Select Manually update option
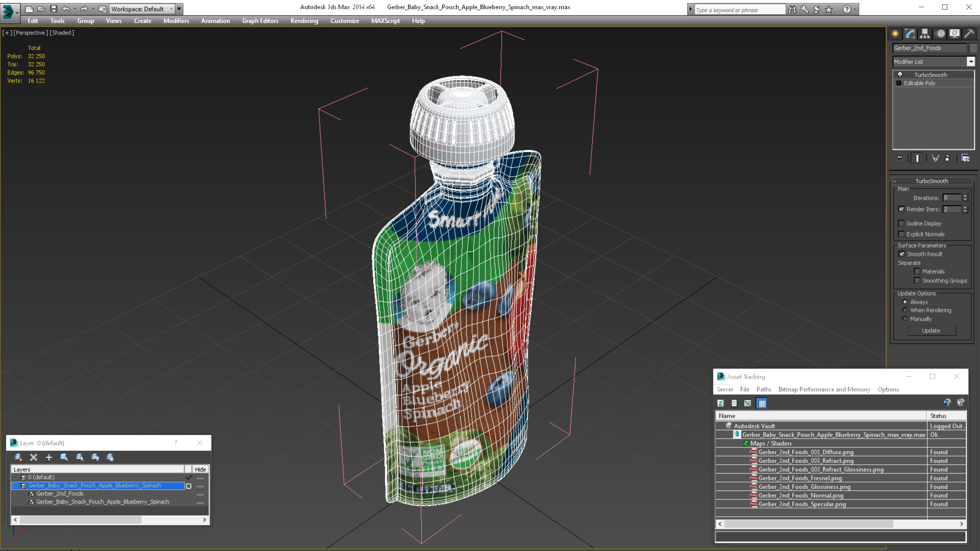The width and height of the screenshot is (980, 551). [905, 319]
